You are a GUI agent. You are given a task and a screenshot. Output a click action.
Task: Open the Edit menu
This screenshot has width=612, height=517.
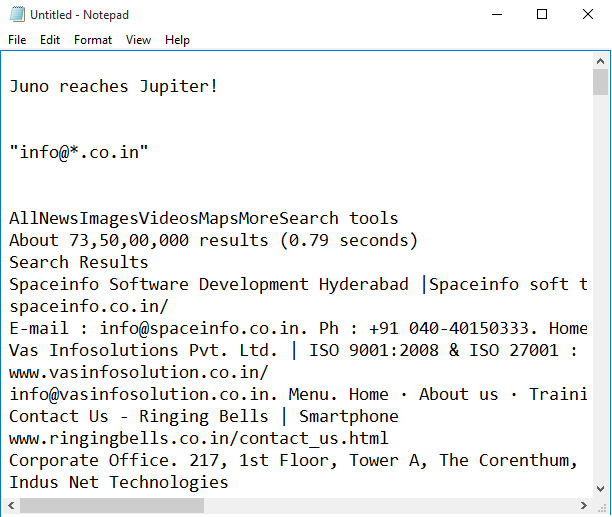click(x=50, y=40)
